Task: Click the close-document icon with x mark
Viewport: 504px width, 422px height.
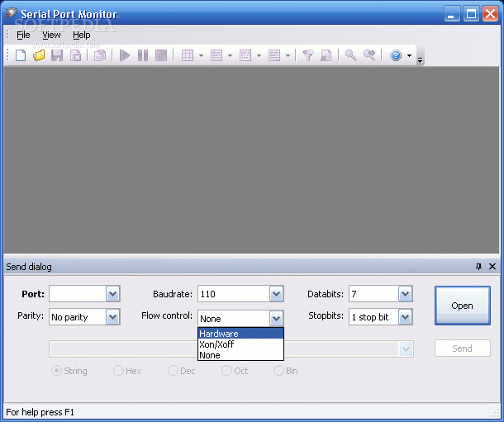Action: coord(75,55)
